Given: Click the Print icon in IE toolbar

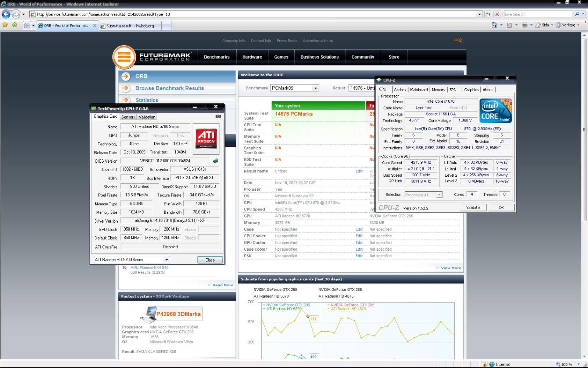Looking at the screenshot, I should [524, 25].
